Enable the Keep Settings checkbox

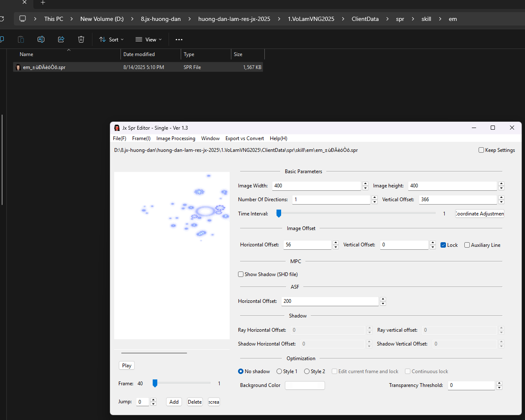click(481, 150)
